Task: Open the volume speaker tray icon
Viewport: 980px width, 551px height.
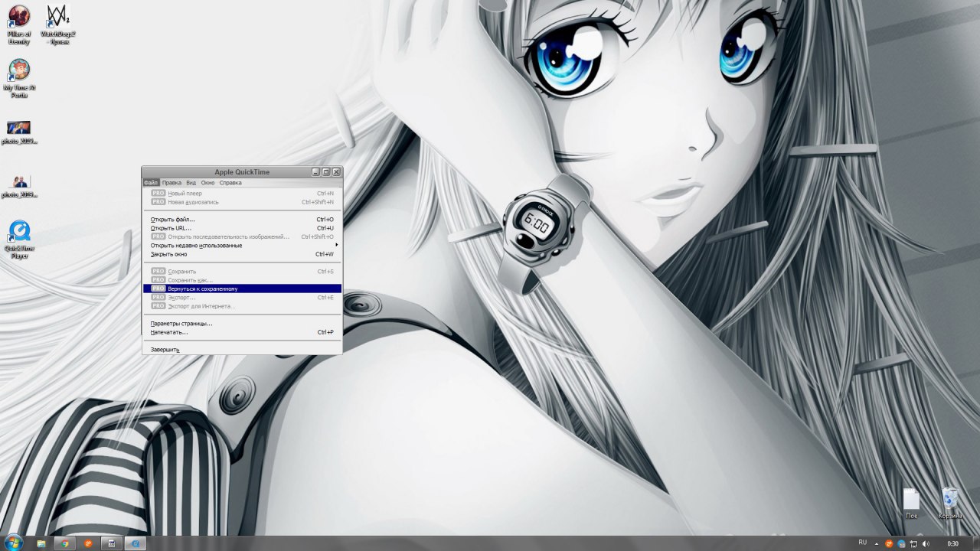Action: tap(926, 543)
